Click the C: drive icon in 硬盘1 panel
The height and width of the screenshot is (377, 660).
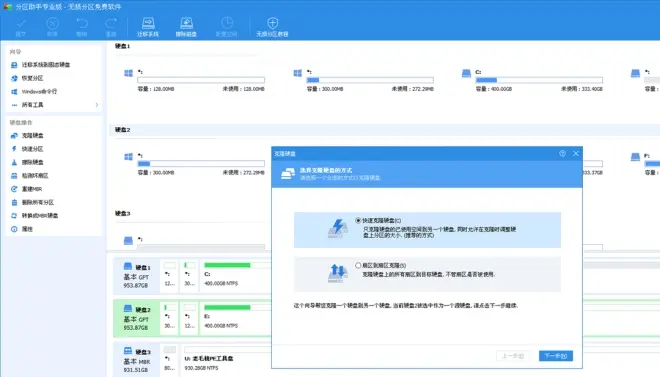point(466,74)
